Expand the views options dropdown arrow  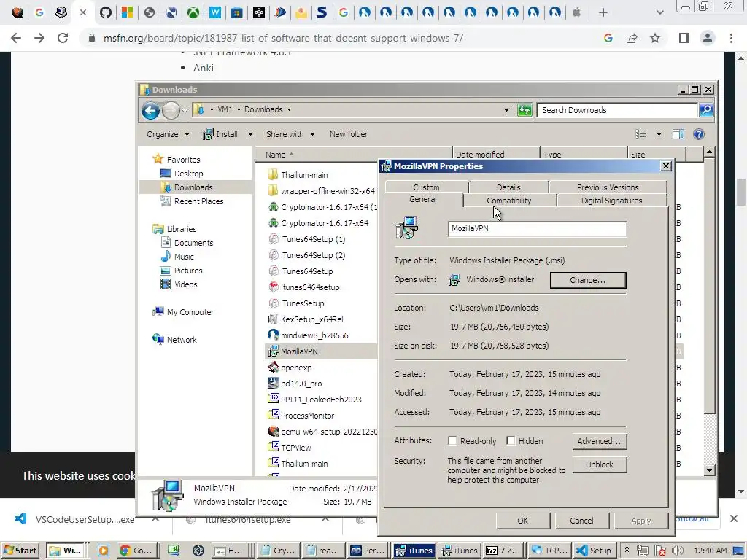[659, 134]
